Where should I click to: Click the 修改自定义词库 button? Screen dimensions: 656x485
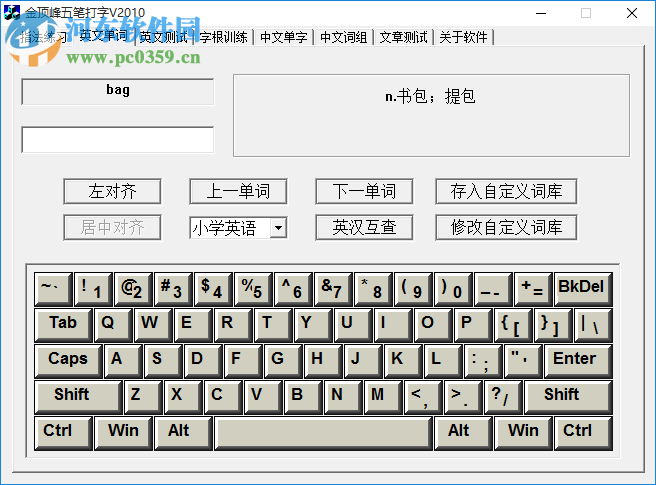(506, 227)
